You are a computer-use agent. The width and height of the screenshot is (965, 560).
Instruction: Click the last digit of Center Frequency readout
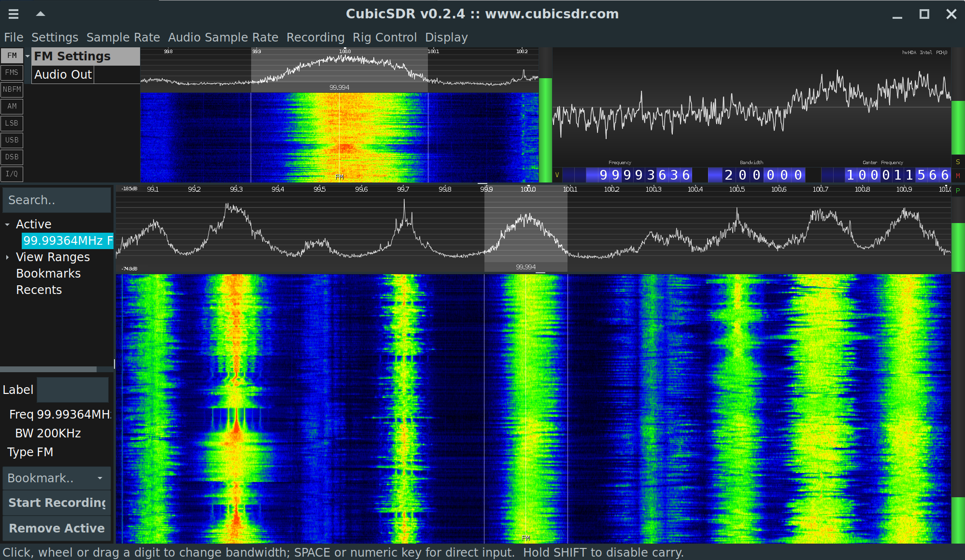945,175
